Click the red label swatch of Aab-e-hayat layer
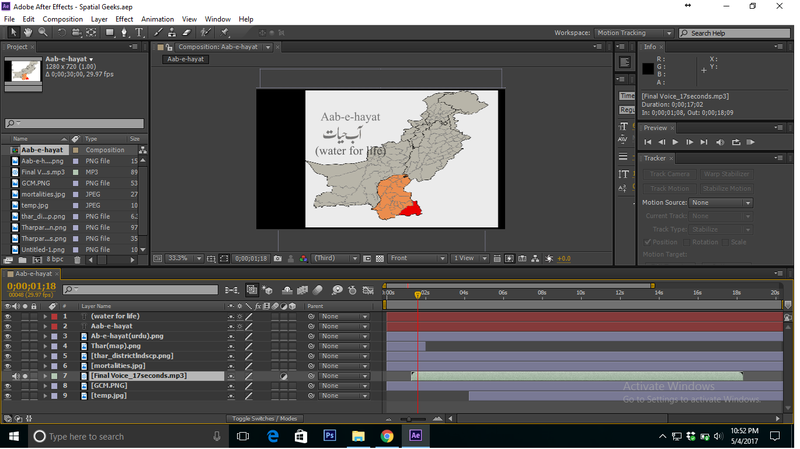The image size is (800, 449). [54, 326]
